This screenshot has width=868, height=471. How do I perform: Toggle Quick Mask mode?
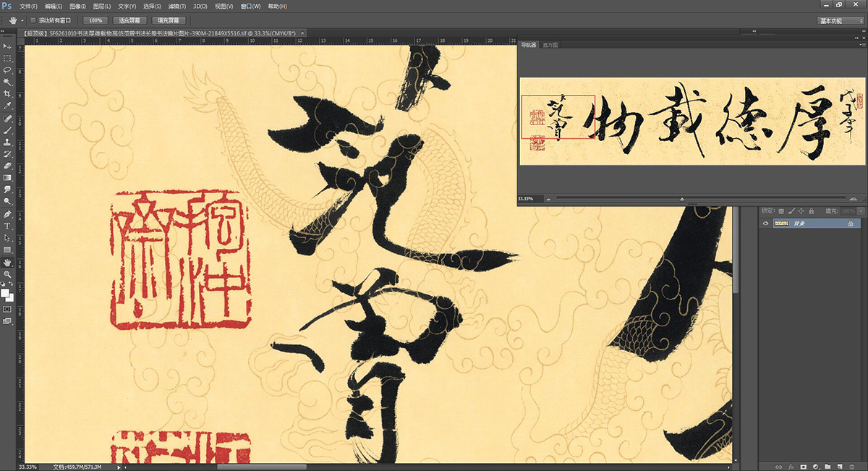pos(7,309)
